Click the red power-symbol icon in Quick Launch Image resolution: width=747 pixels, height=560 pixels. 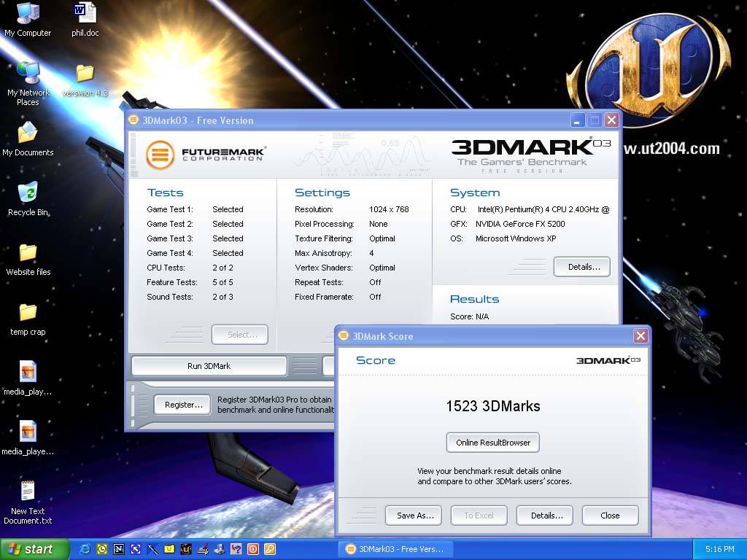[x=253, y=549]
